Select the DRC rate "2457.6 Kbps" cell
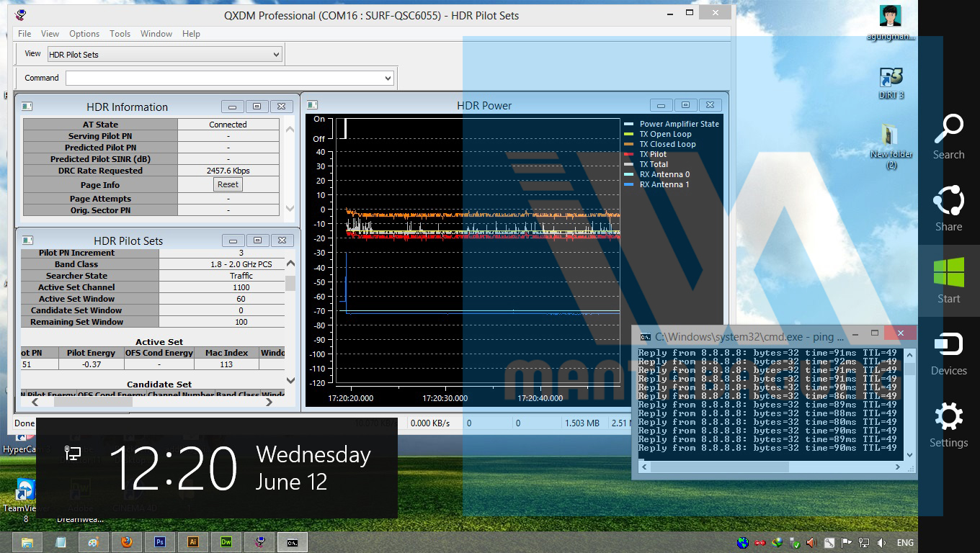Image resolution: width=980 pixels, height=553 pixels. point(228,171)
